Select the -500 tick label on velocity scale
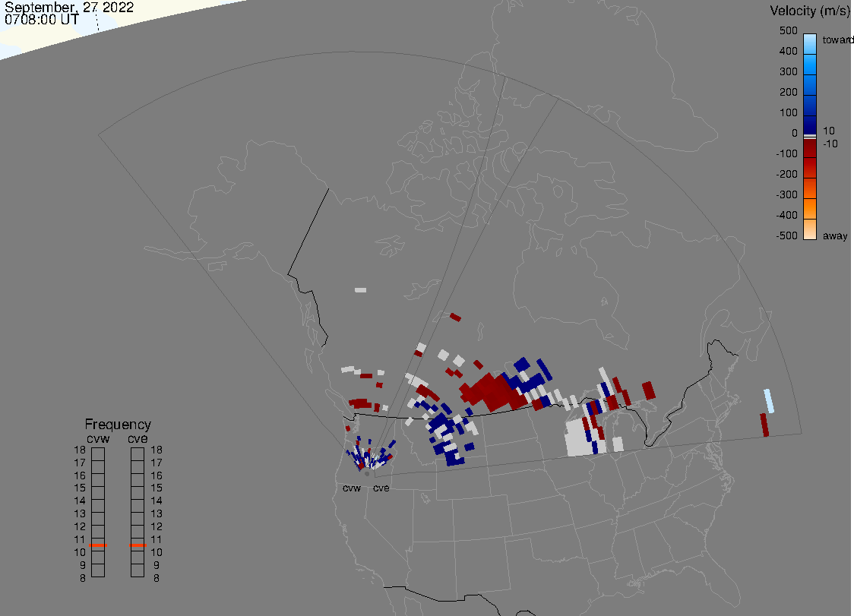This screenshot has width=854, height=616. coord(786,235)
